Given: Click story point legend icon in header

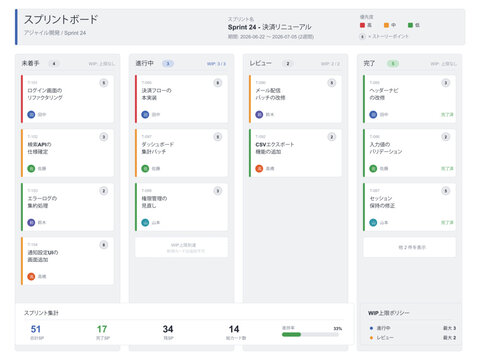Looking at the screenshot, I should (362, 36).
